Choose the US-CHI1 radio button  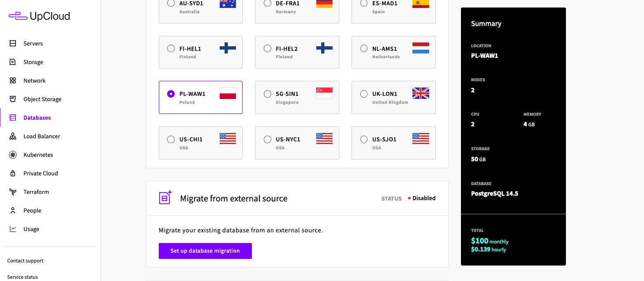171,139
